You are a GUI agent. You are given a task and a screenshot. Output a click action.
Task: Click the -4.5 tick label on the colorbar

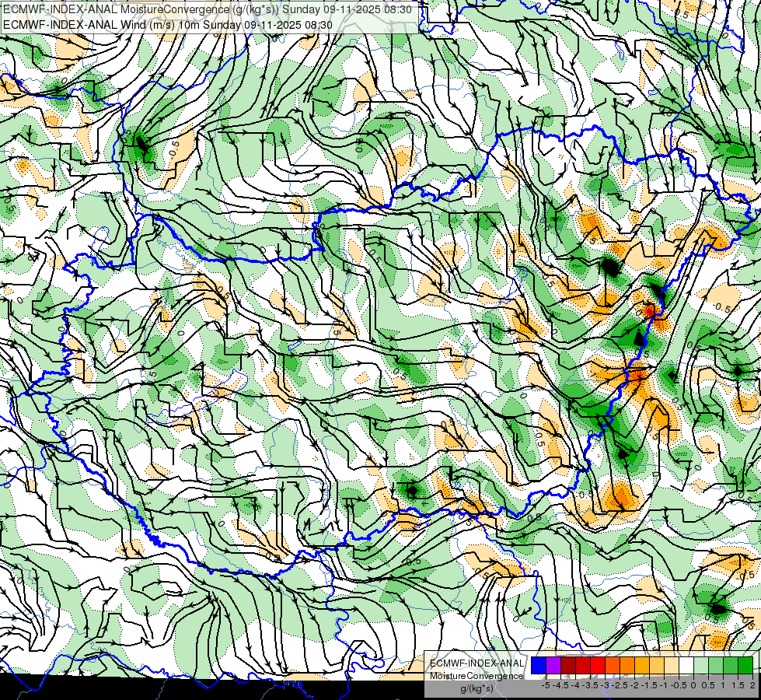pyautogui.click(x=560, y=685)
